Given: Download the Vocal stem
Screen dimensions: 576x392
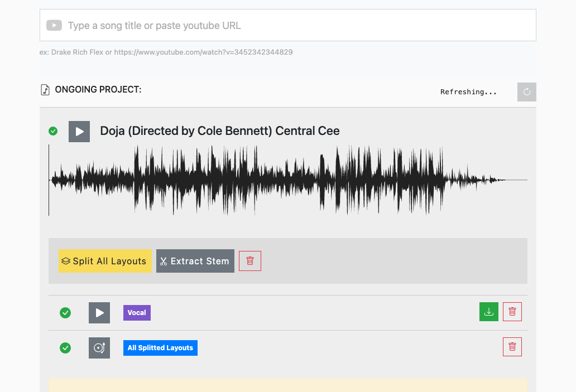Looking at the screenshot, I should click(x=488, y=312).
